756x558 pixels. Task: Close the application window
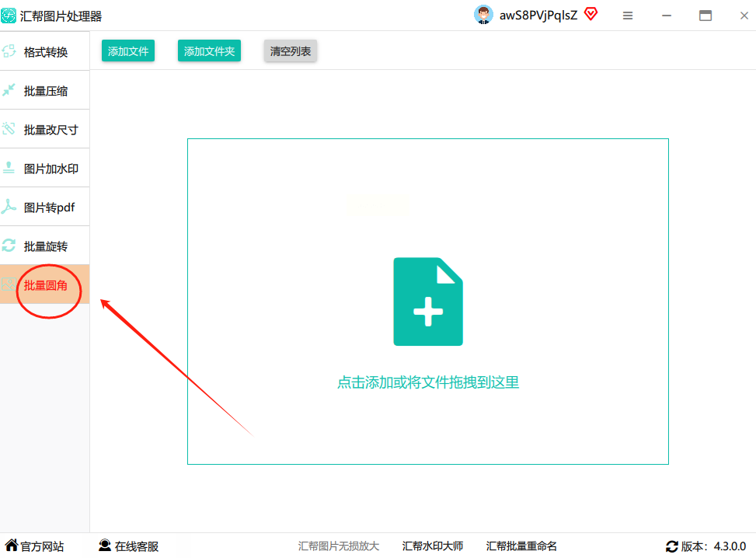point(744,16)
